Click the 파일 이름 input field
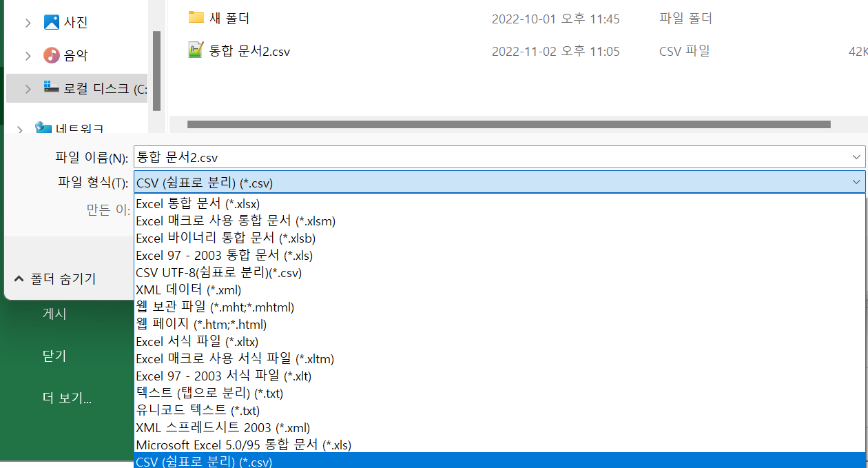The image size is (868, 468). tap(499, 157)
